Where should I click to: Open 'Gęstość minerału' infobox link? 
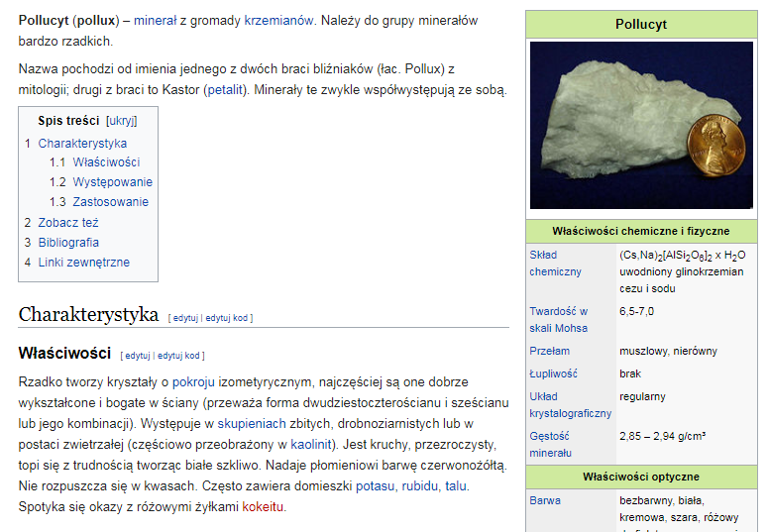551,445
